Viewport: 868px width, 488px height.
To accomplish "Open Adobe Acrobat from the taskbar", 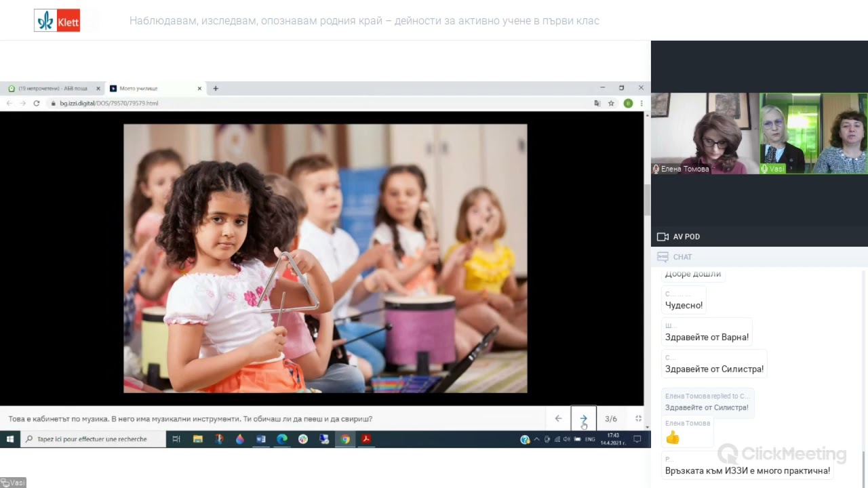I will tap(366, 439).
